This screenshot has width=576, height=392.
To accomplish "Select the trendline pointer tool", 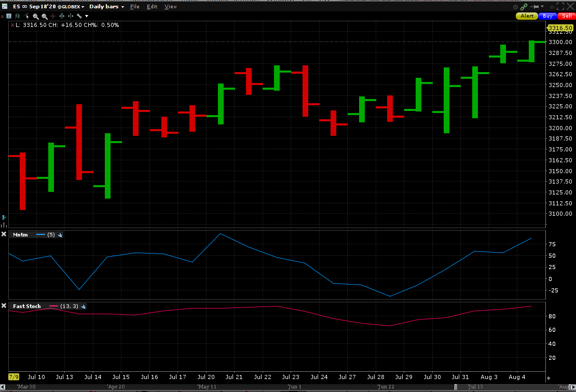I will coord(26,16).
